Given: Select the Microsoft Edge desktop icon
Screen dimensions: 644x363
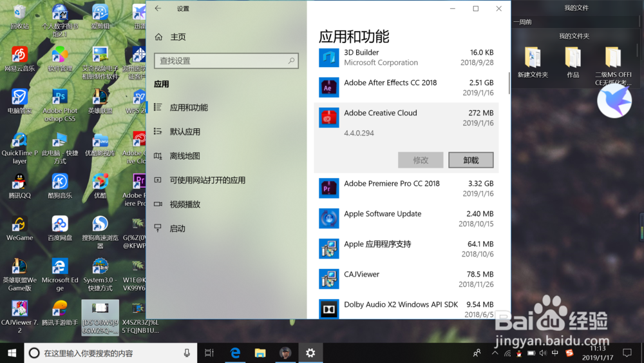Looking at the screenshot, I should 60,275.
